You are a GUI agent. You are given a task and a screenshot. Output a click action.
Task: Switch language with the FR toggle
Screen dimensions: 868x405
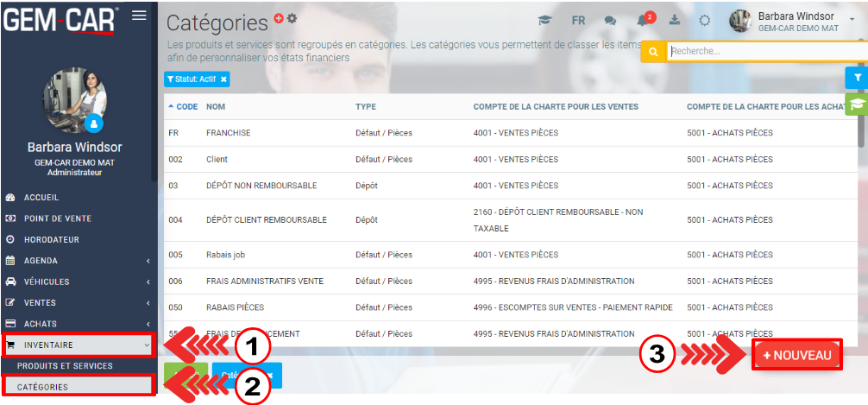[578, 21]
